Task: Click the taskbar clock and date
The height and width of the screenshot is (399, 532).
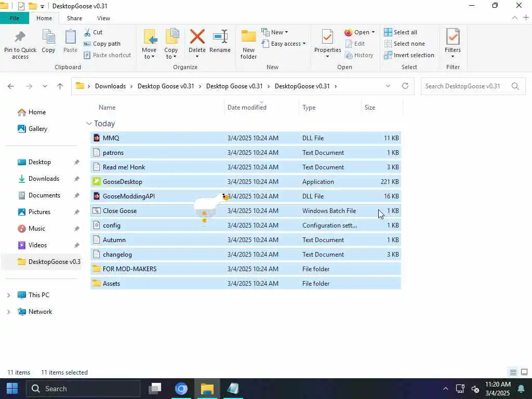Action: (x=497, y=389)
